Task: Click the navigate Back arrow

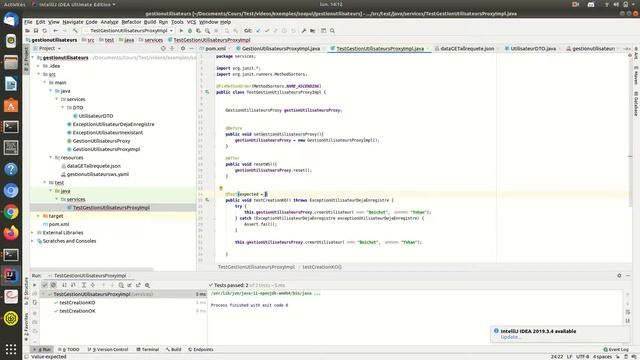Action: tap(56, 31)
